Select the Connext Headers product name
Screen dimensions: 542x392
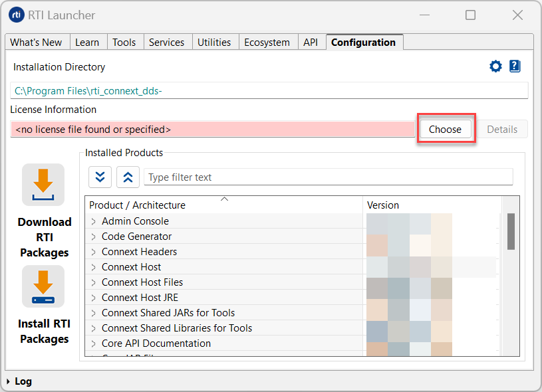click(x=139, y=252)
